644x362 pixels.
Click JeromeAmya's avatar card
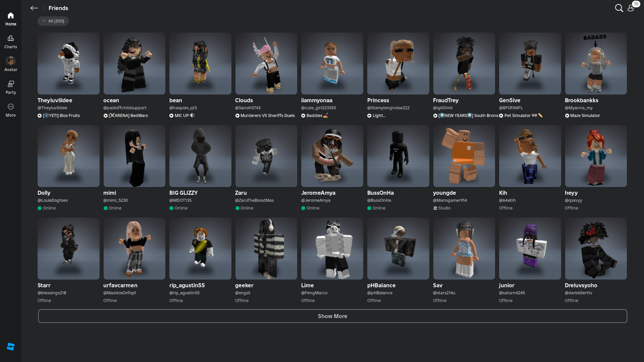(x=332, y=156)
